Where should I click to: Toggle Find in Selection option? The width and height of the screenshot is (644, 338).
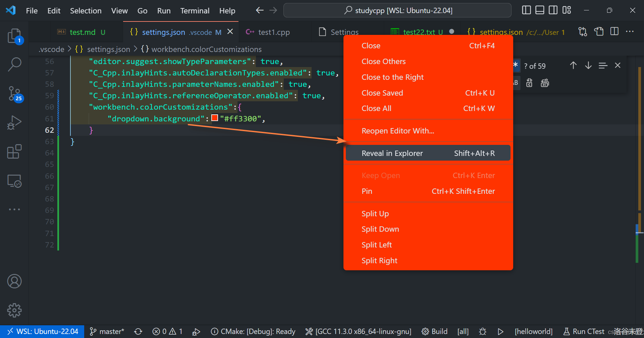tap(603, 65)
